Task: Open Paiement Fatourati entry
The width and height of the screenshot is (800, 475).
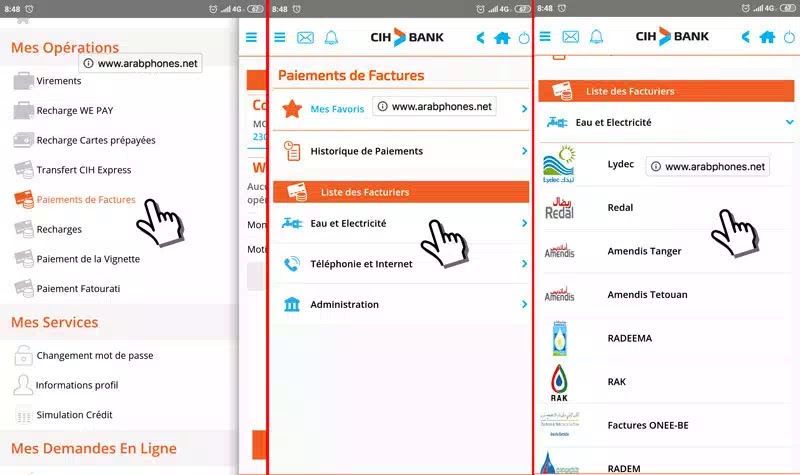Action: 78,288
